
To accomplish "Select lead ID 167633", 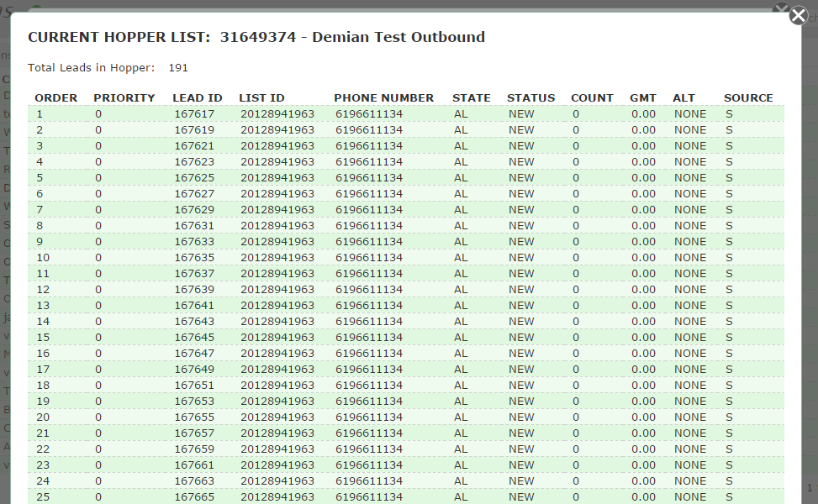I will pyautogui.click(x=194, y=242).
